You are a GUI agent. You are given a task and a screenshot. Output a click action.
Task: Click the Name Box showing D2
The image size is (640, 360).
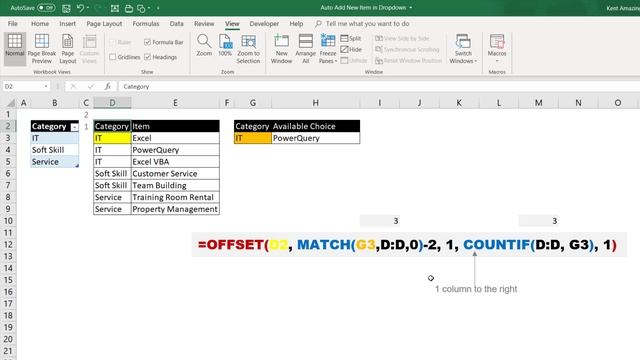tap(22, 87)
